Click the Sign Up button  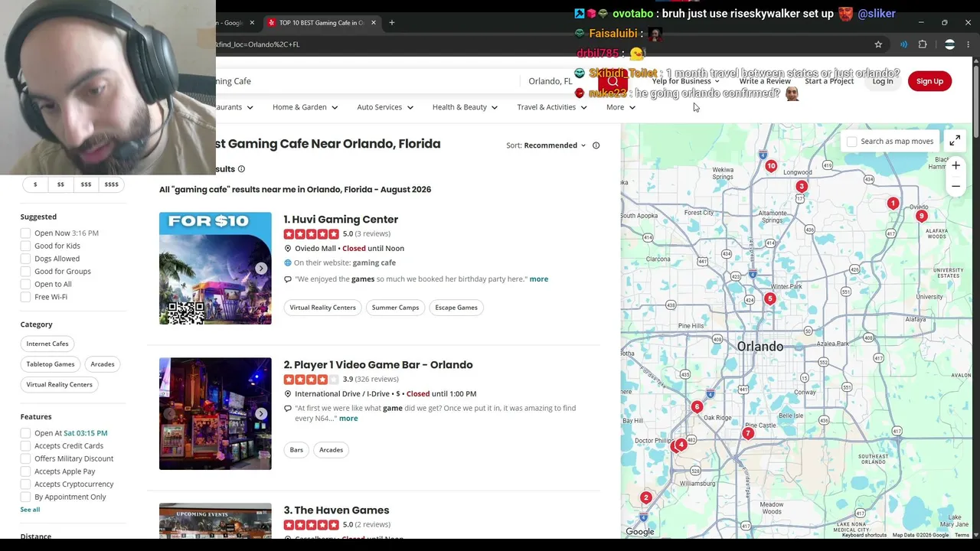click(929, 81)
